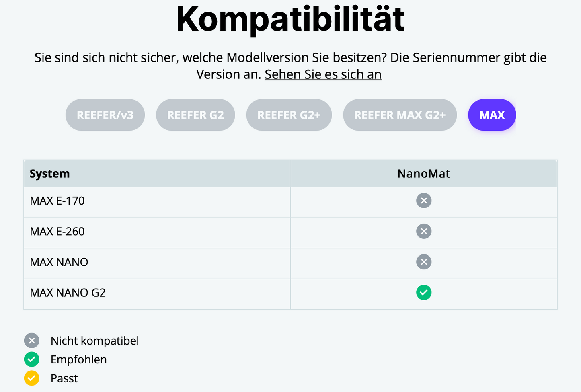The width and height of the screenshot is (581, 392).
Task: Open the 'Sehen Sie es sich an' link
Action: point(323,74)
